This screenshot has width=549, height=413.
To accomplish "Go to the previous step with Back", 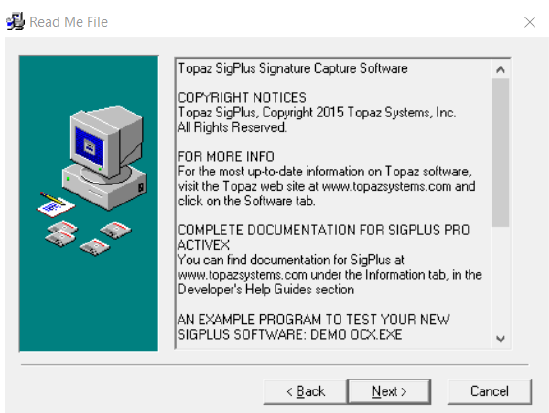I will click(x=305, y=391).
